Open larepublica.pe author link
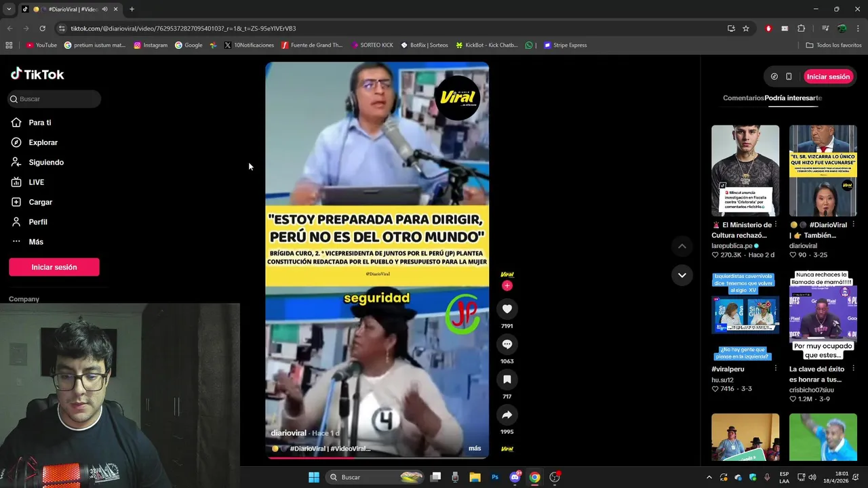 pos(732,245)
